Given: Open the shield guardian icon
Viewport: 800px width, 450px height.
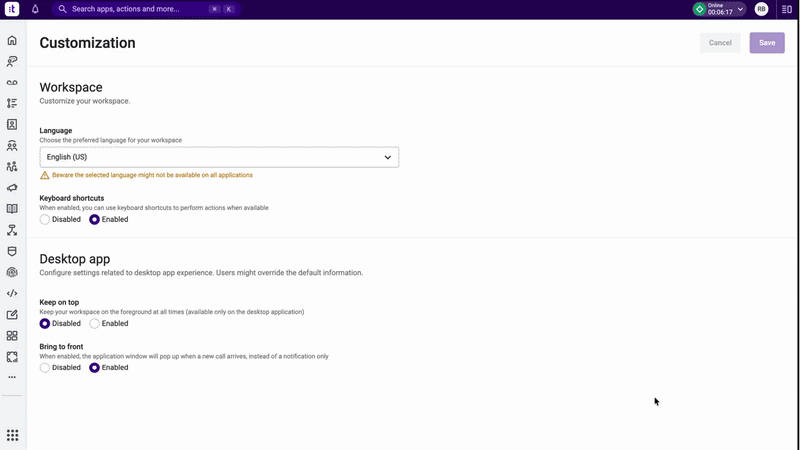Looking at the screenshot, I should (12, 251).
